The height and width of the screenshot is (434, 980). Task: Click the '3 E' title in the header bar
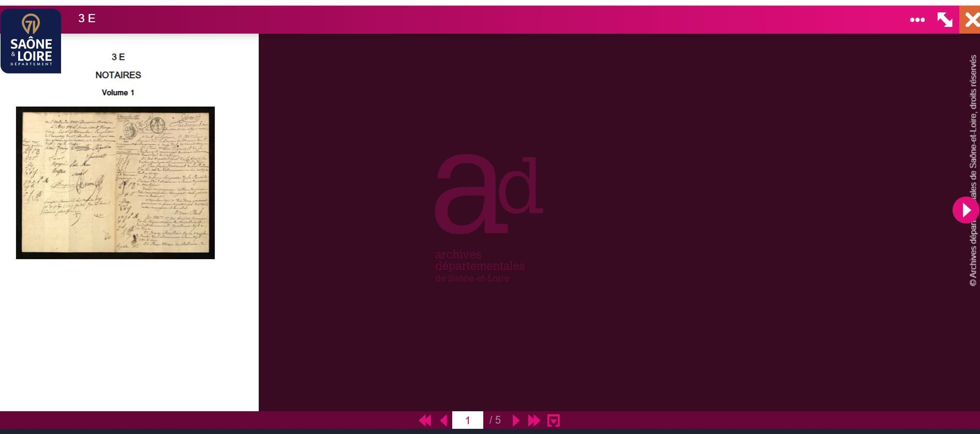[87, 19]
